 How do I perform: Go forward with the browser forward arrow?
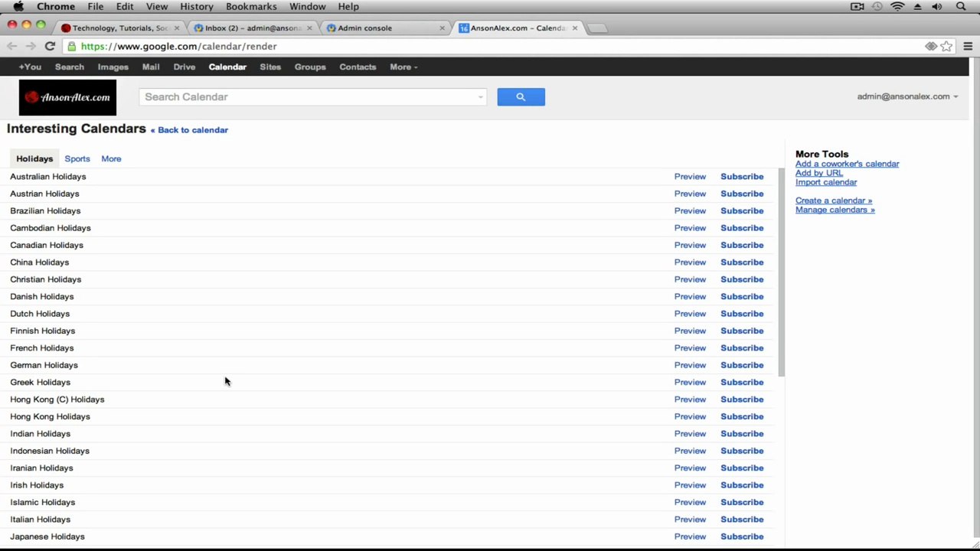coord(31,46)
